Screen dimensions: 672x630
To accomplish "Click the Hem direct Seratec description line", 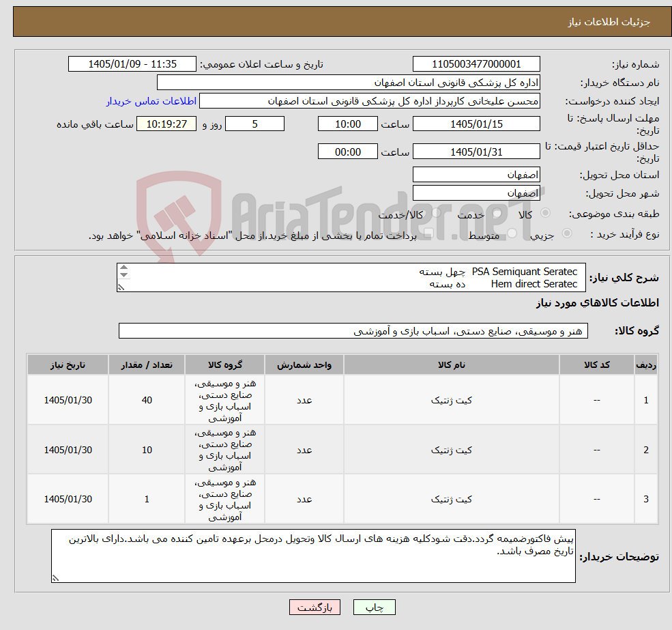I will pos(534,284).
